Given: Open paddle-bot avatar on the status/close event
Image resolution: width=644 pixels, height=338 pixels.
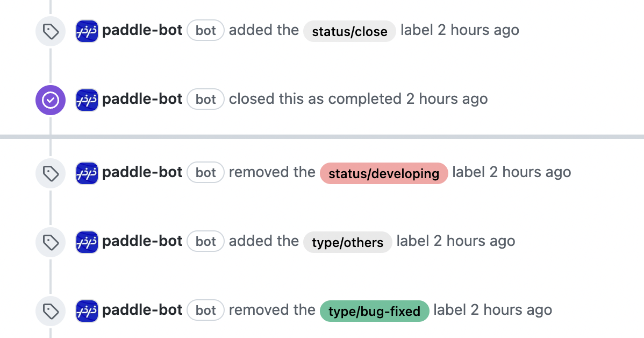Looking at the screenshot, I should point(87,31).
